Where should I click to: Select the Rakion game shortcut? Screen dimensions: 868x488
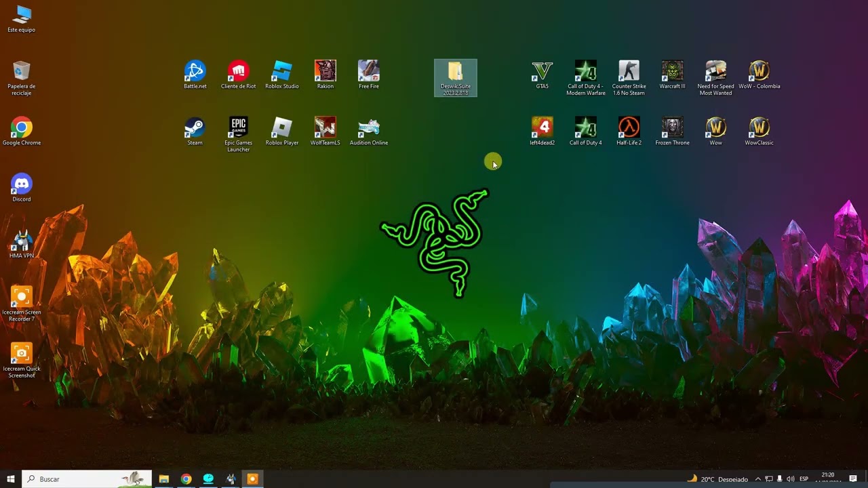pyautogui.click(x=325, y=75)
